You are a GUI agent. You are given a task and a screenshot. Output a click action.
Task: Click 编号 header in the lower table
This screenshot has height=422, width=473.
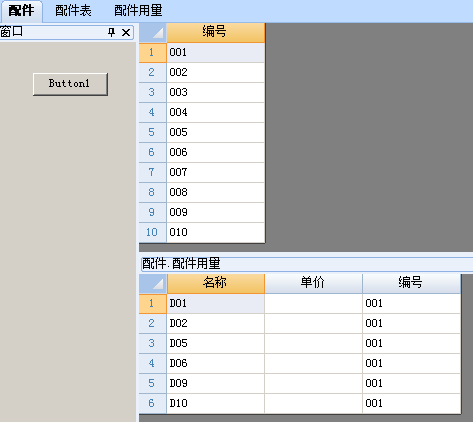coord(411,284)
